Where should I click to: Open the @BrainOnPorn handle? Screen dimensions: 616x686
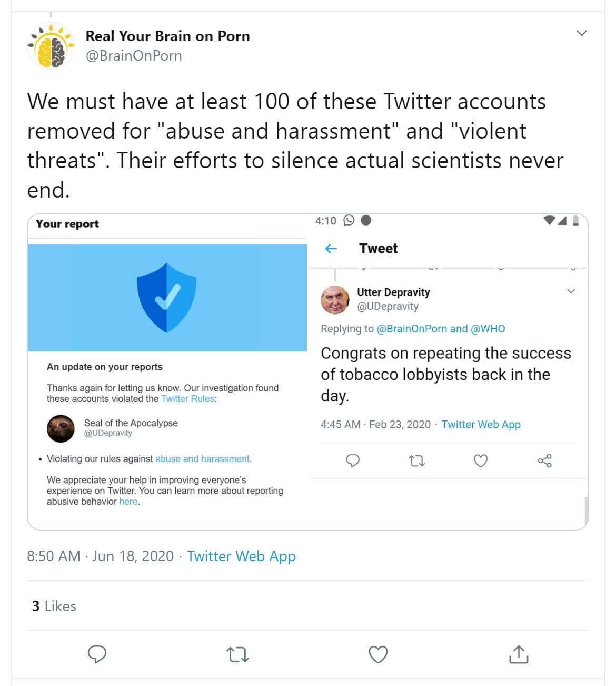[134, 55]
